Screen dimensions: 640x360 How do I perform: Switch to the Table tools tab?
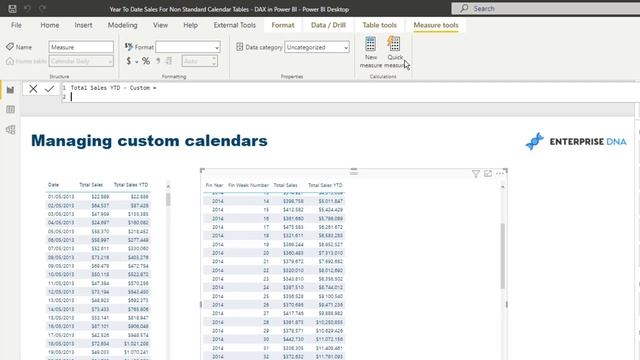pos(380,25)
